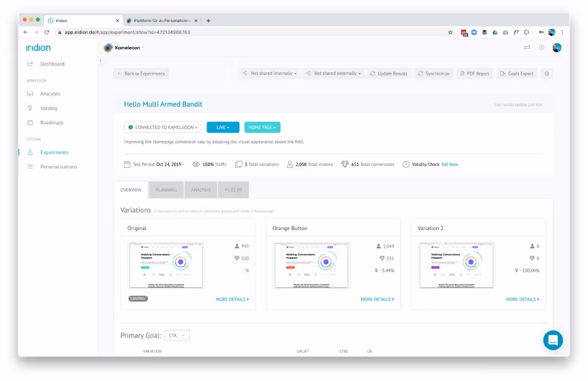Click the Hello Multi Armed Bandit title
Screen dimensions: 588x381
click(x=163, y=104)
